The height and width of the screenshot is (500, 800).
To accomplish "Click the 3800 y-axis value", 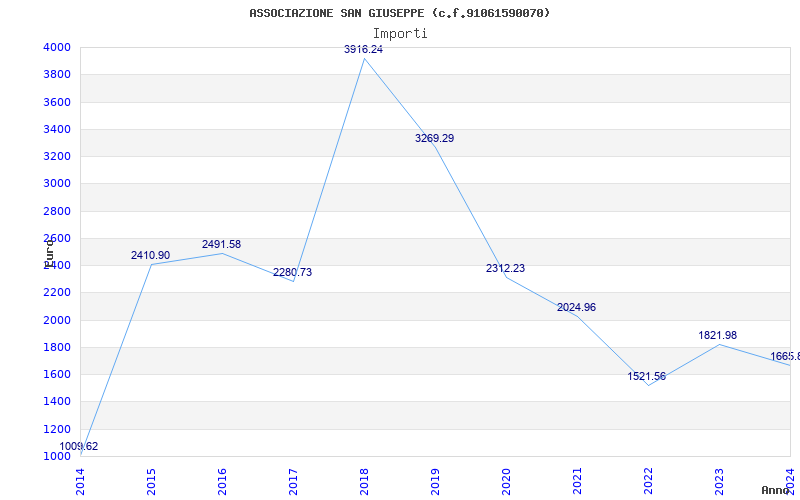I will coord(56,74).
